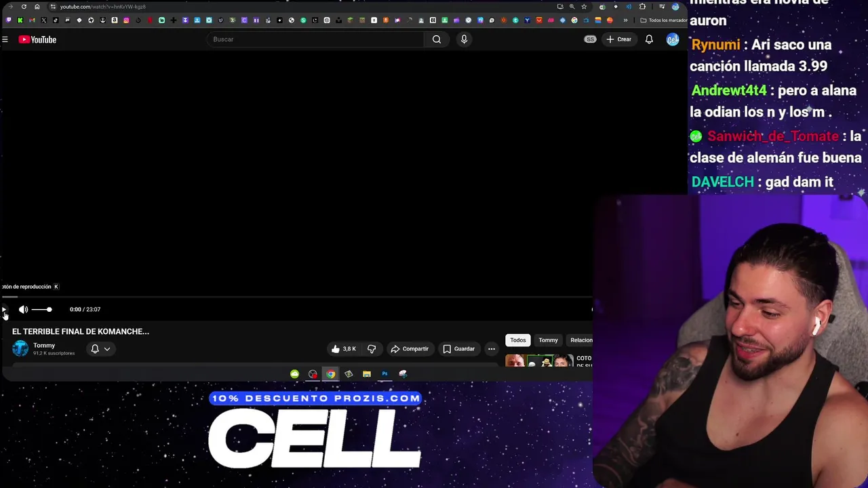Save the video with Guardar
The image size is (868, 488).
tap(458, 349)
